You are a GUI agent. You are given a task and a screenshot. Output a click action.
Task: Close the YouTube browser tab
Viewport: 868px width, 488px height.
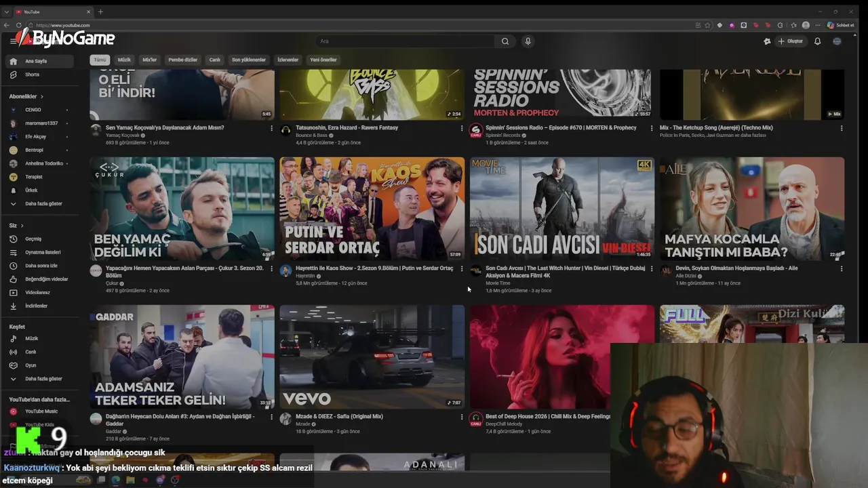pyautogui.click(x=89, y=12)
